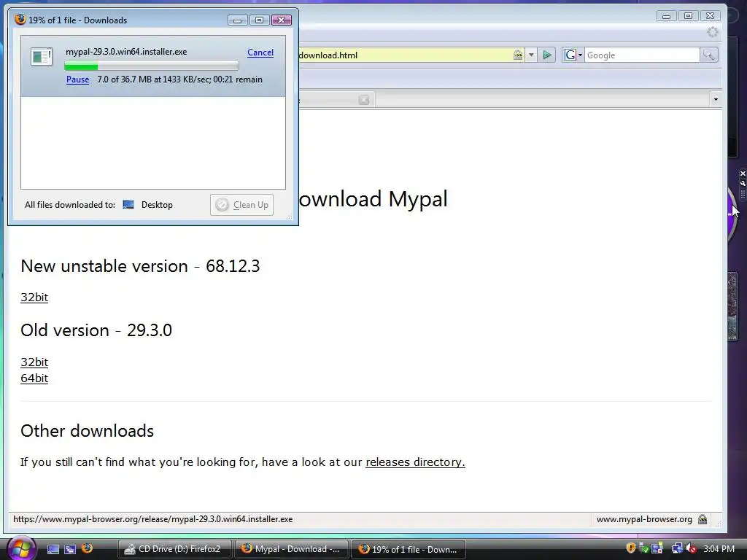Click the security shield tray icon
747x560 pixels.
(x=631, y=548)
